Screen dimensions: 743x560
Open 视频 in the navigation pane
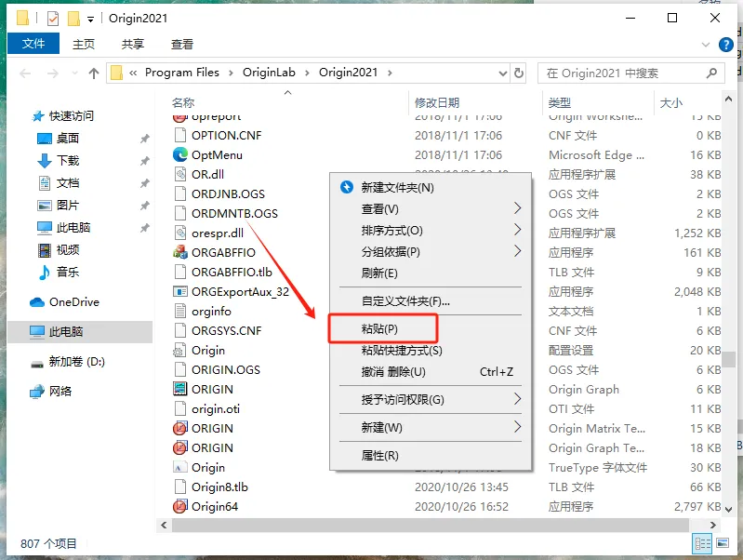click(x=67, y=249)
